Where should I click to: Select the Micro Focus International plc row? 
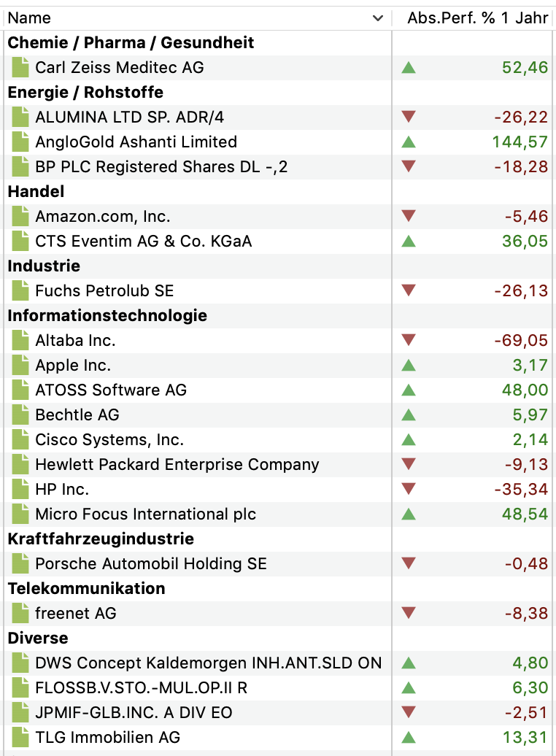coord(146,514)
